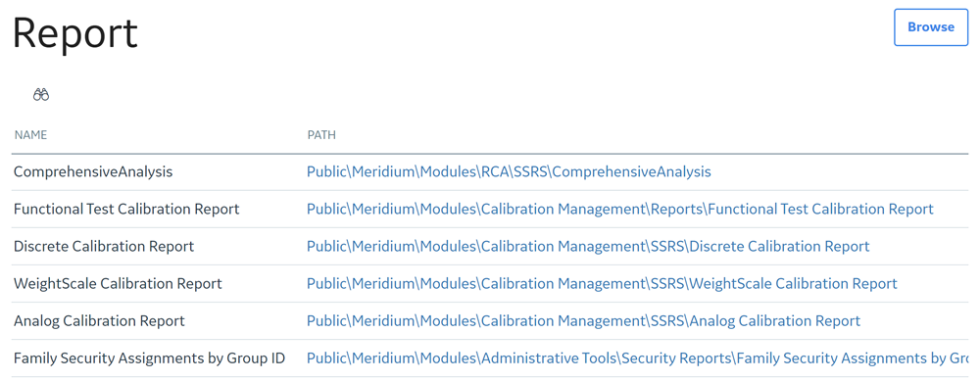The width and height of the screenshot is (980, 381).
Task: Select the ComprehensiveAnalysis name cell
Action: (x=93, y=171)
